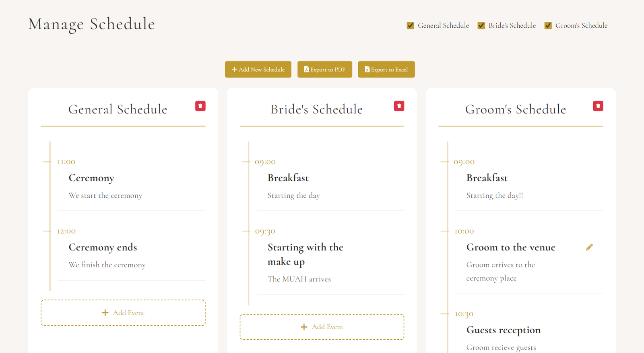The width and height of the screenshot is (644, 353).
Task: Delete the Groom's Schedule with trash icon
Action: coord(598,106)
